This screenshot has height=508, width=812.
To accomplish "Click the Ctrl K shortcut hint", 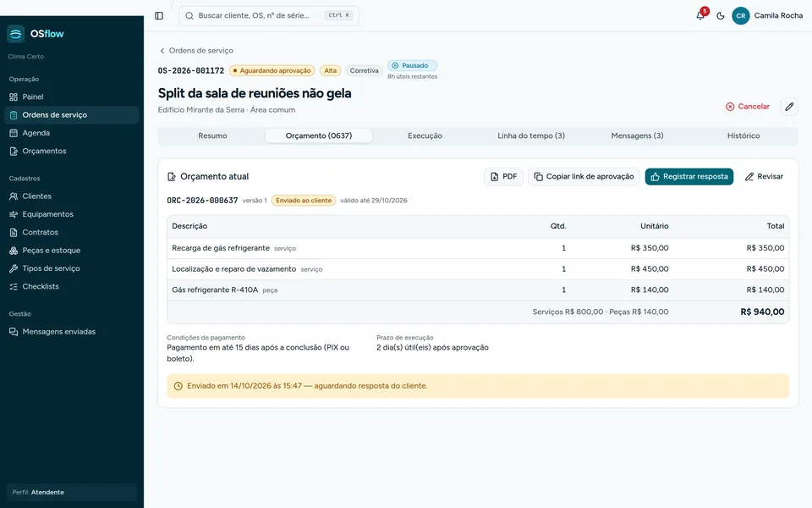I will click(339, 15).
